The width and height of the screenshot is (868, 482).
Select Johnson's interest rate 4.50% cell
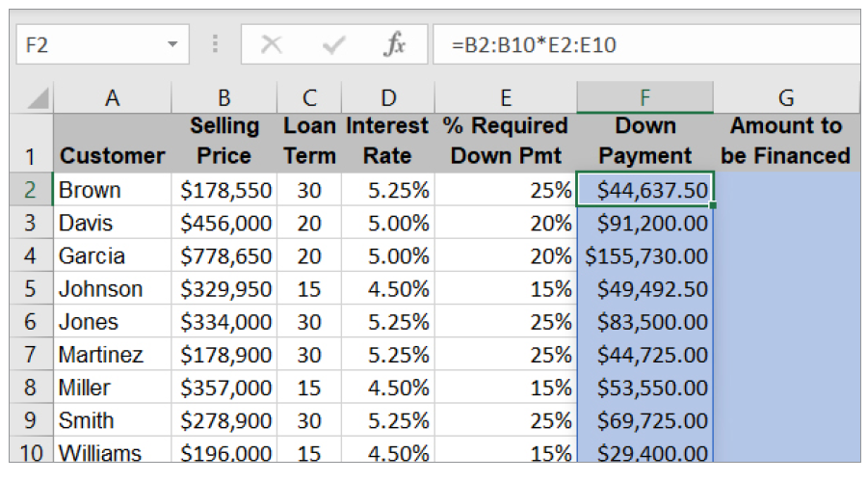click(387, 289)
